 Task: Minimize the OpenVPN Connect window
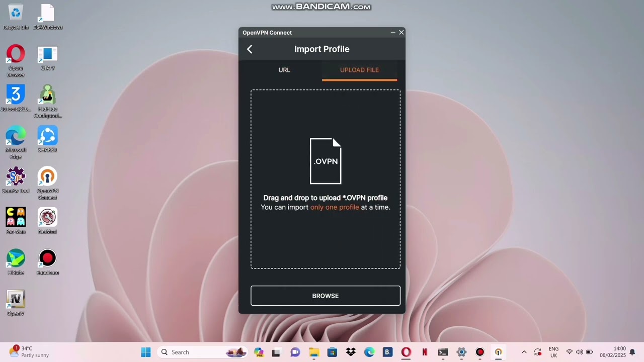coord(393,32)
